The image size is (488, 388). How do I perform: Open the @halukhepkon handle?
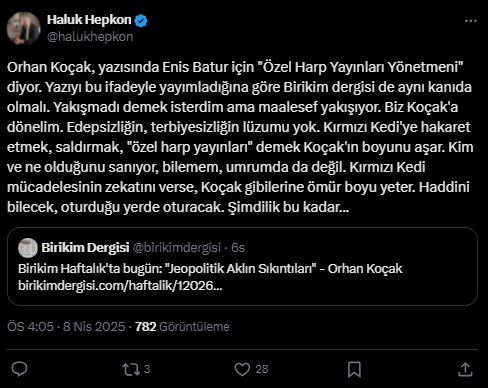[90, 37]
